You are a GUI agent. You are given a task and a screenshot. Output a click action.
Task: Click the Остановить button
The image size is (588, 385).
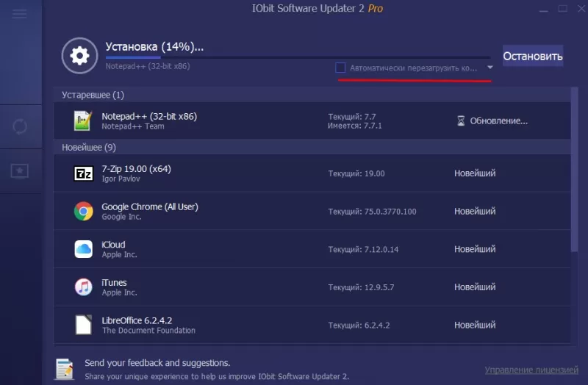coord(532,56)
